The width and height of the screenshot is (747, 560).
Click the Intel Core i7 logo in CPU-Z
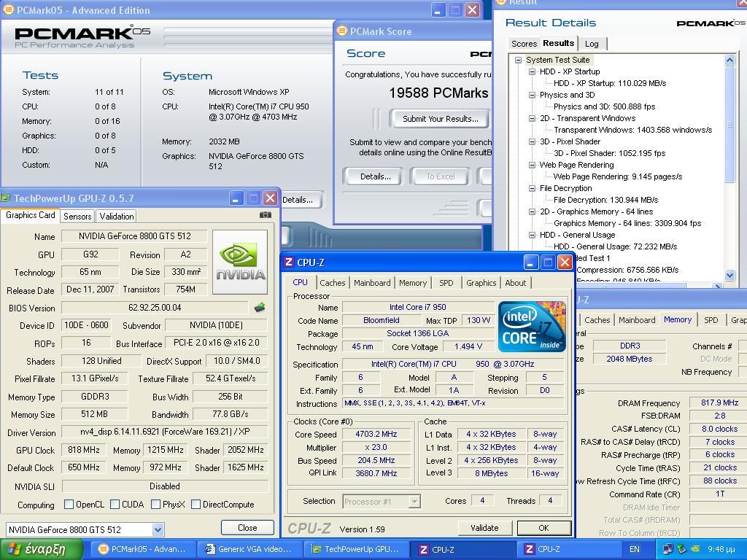(532, 327)
